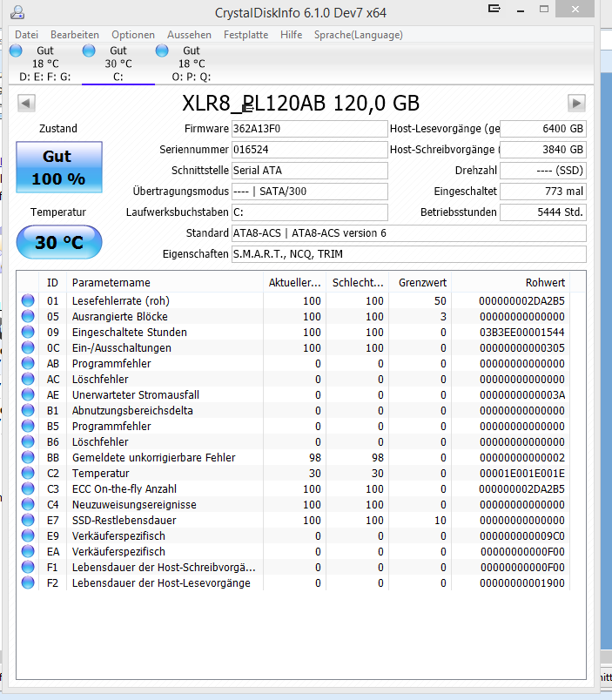Click the Gut 100 % health status button
This screenshot has height=700, width=612.
click(x=59, y=167)
